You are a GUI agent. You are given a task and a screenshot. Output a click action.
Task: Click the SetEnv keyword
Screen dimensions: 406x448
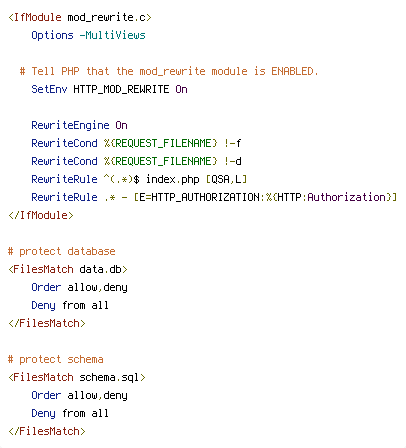[49, 89]
